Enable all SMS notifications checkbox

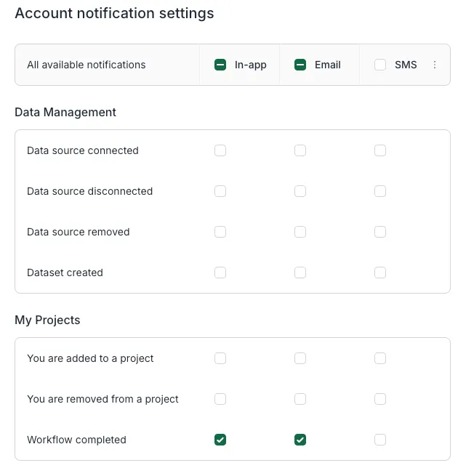click(380, 65)
